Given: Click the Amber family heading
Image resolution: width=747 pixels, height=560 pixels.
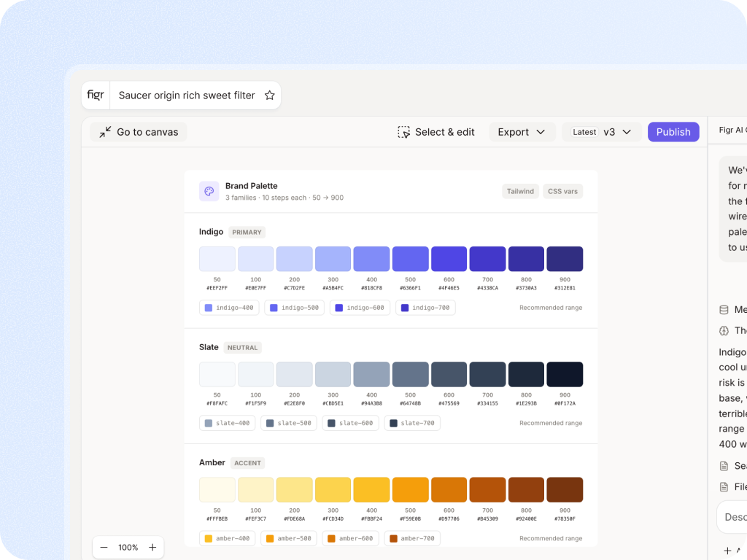Looking at the screenshot, I should click(x=212, y=462).
